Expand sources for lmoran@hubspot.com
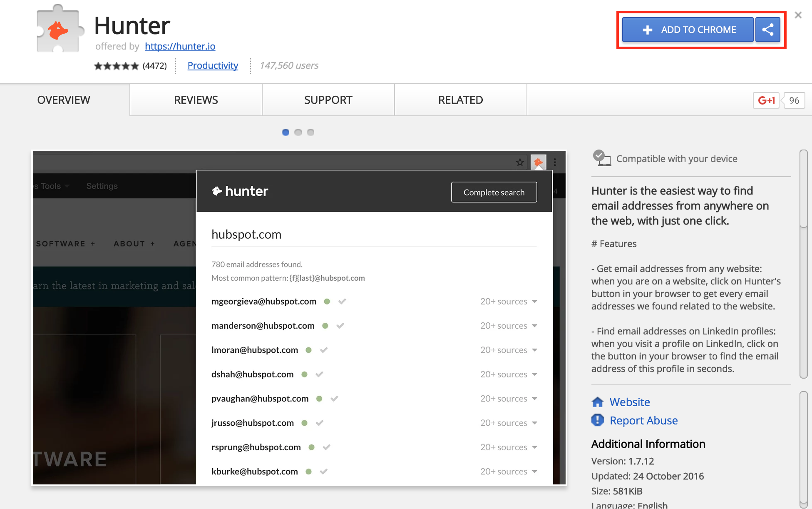 509,350
